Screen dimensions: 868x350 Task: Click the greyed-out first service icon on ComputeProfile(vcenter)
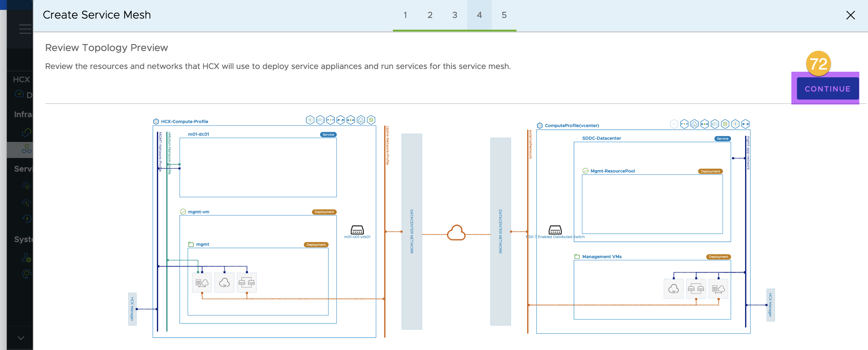tap(674, 124)
